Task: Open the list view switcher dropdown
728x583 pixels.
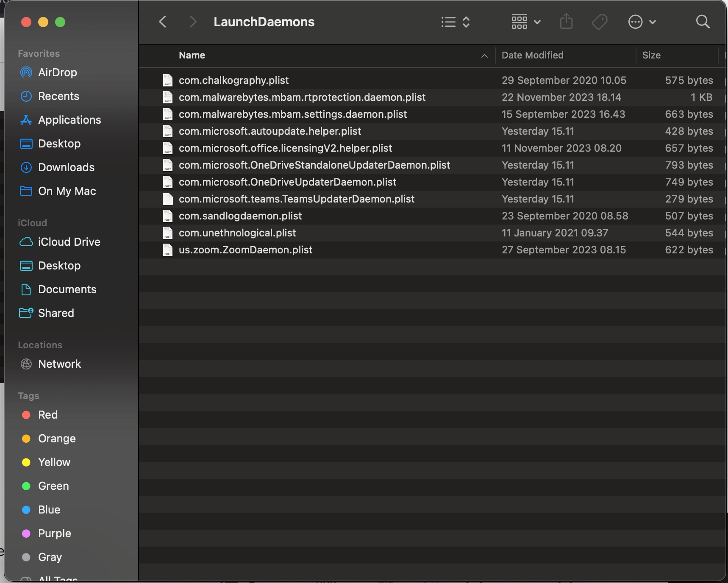Action: coord(456,22)
